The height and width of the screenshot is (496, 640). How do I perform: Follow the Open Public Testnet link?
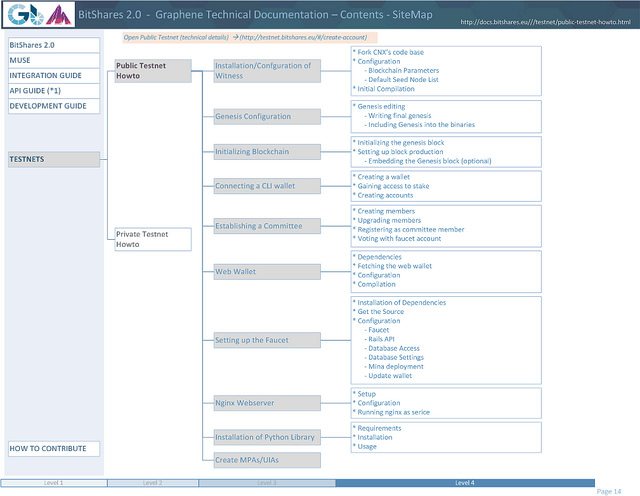coord(249,37)
